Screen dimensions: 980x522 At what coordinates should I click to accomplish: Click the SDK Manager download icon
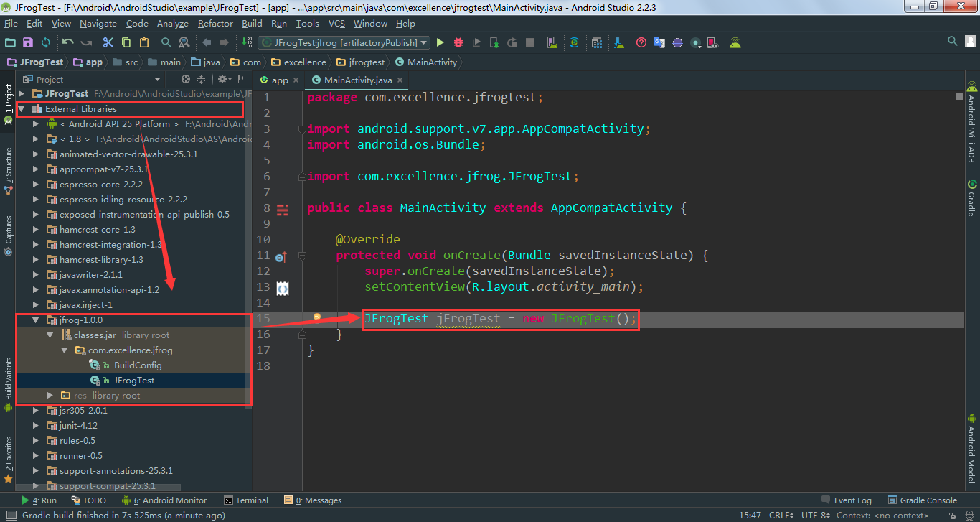[618, 43]
